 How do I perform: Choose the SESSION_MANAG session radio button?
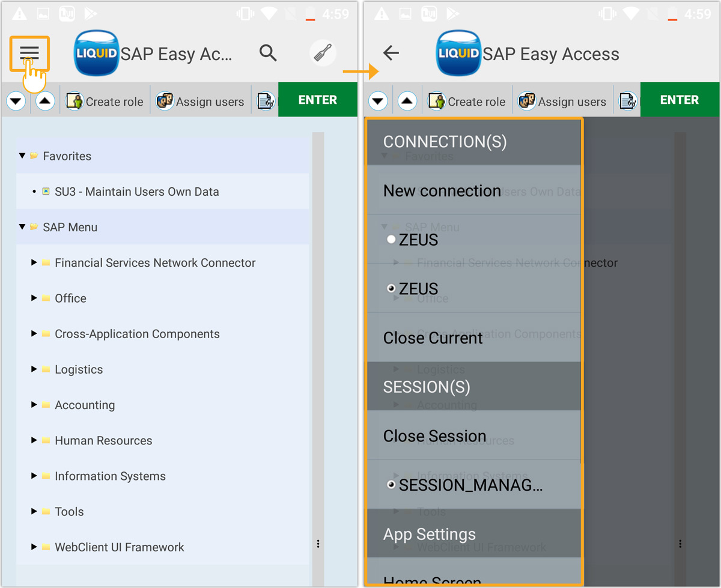click(392, 485)
